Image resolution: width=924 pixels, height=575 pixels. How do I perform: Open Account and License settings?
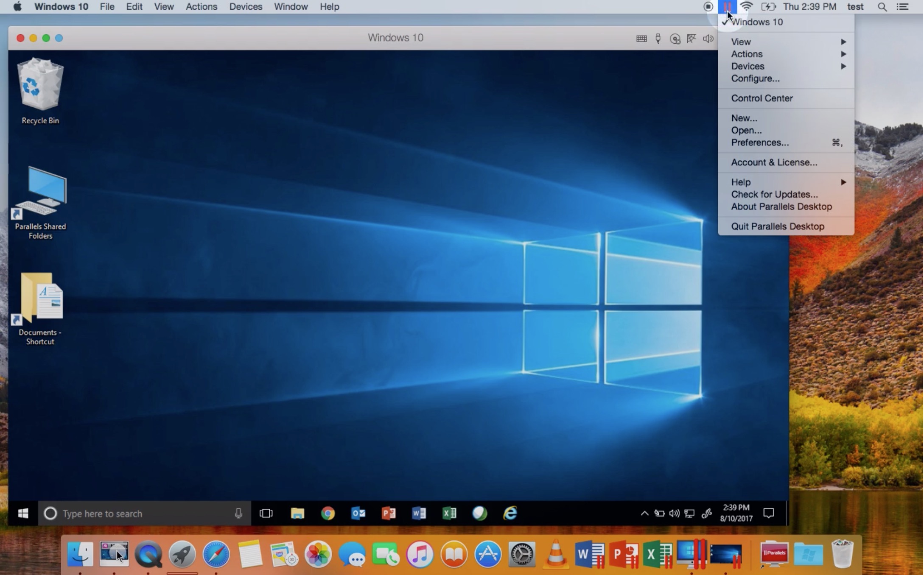[x=774, y=162]
